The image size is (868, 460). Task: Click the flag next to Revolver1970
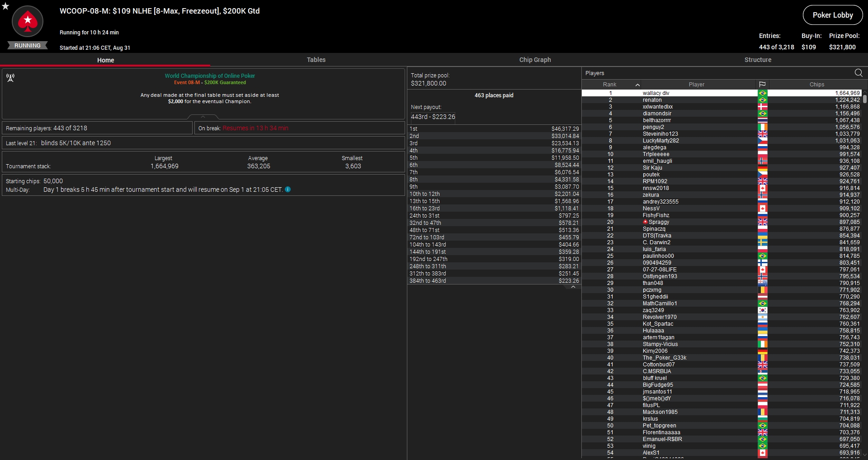pos(763,317)
